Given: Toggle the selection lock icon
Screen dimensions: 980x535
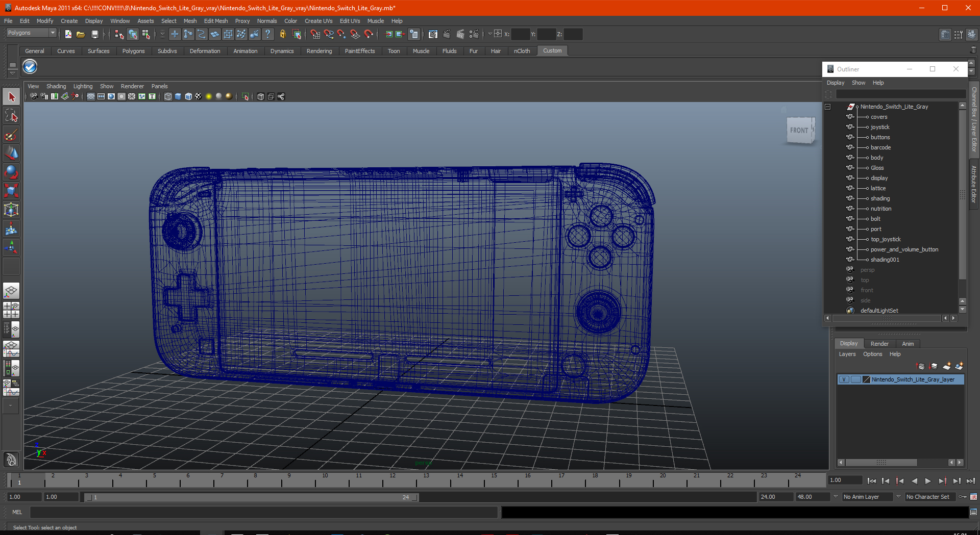Looking at the screenshot, I should coord(282,34).
